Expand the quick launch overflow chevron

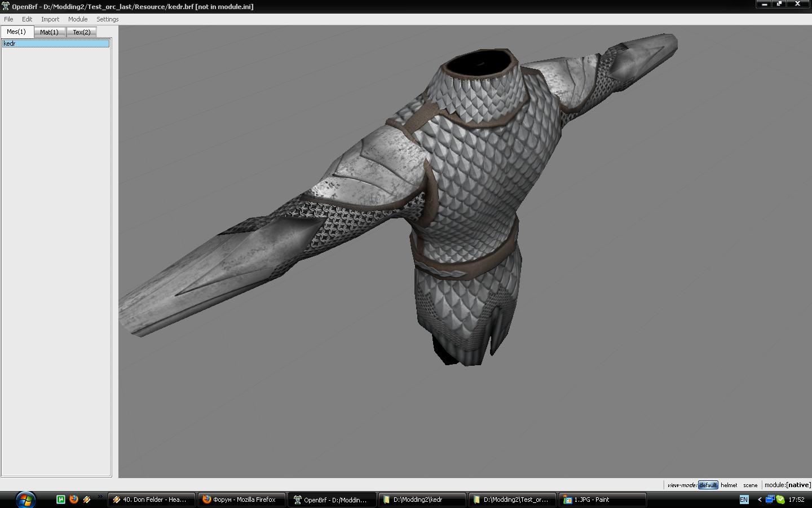pos(100,497)
